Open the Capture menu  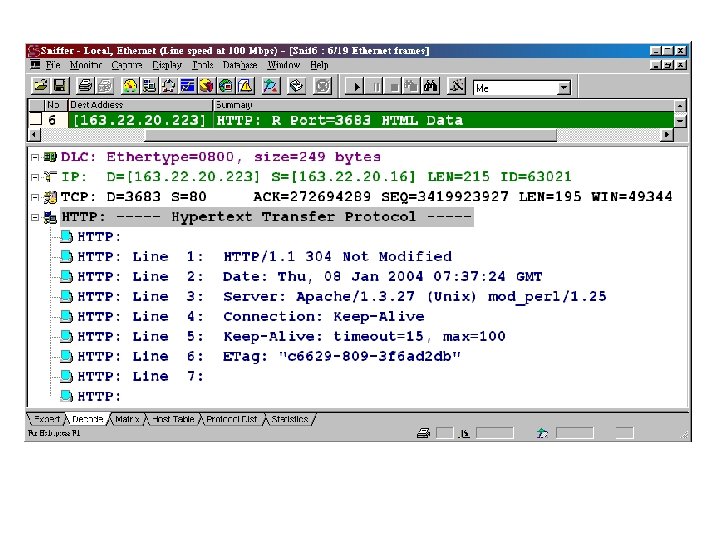coord(127,65)
